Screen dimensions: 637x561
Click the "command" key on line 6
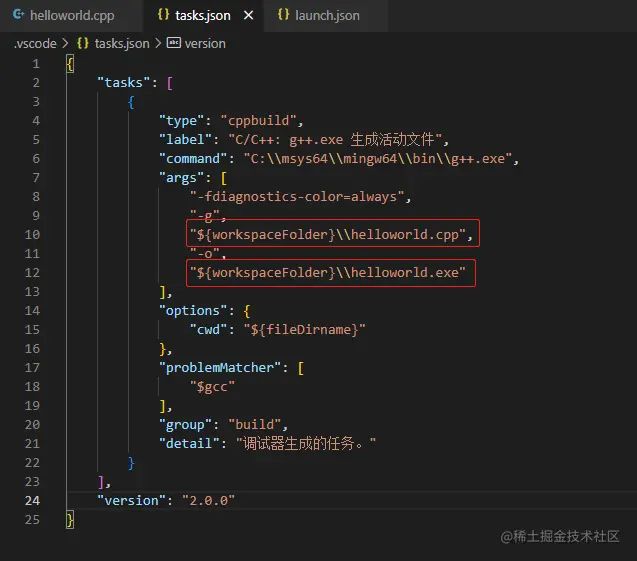tap(193, 158)
